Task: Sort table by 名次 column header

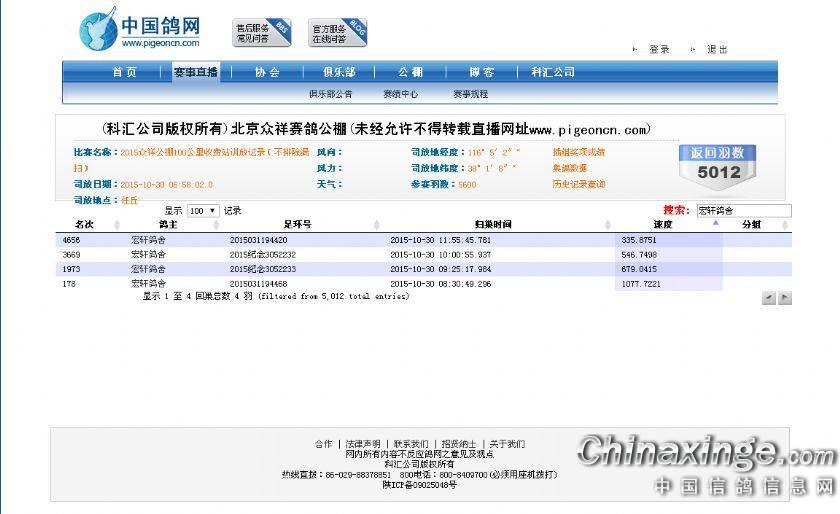Action: tap(84, 225)
